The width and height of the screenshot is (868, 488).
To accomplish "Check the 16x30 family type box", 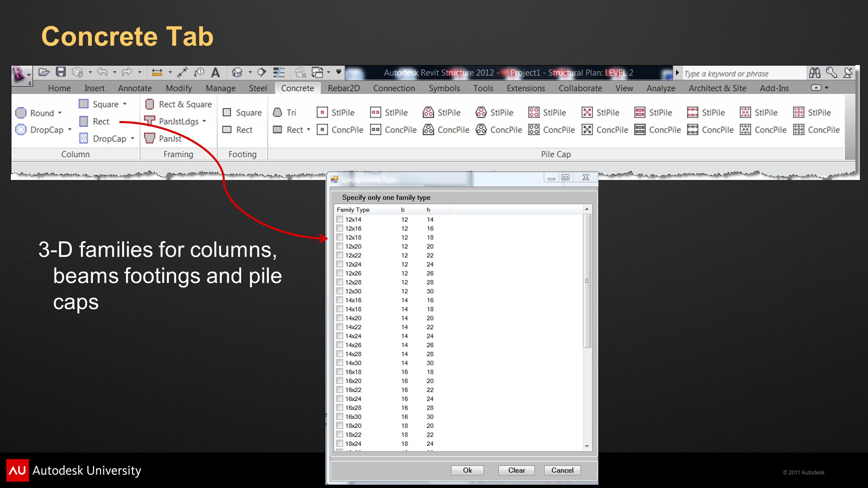I will [339, 416].
